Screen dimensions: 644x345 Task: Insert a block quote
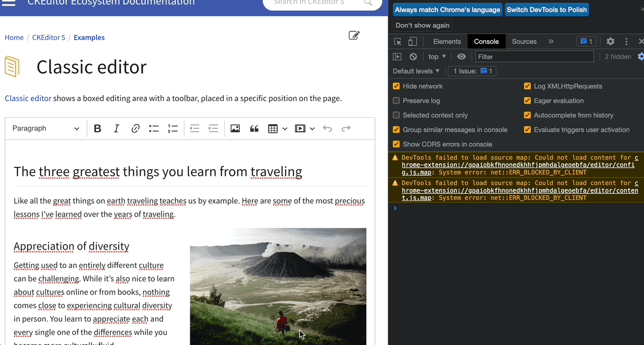tap(254, 128)
